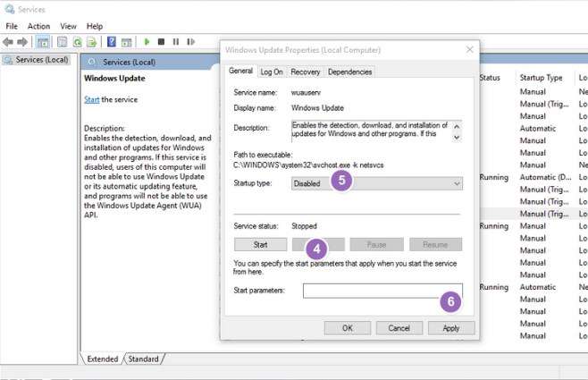Toggle the console tree toolbar icon
Image resolution: width=588 pixels, height=380 pixels.
tap(43, 42)
